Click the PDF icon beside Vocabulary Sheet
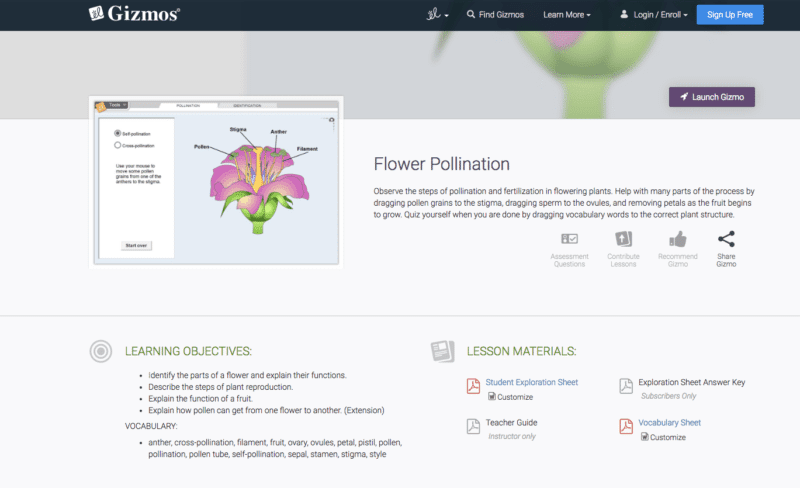This screenshot has height=488, width=800. coord(626,426)
